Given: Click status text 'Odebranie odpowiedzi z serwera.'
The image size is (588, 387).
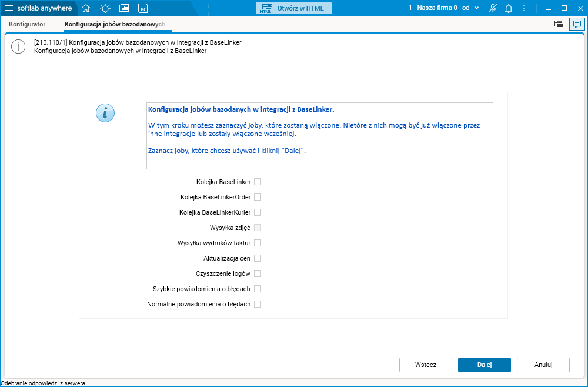Looking at the screenshot, I should click(x=44, y=383).
